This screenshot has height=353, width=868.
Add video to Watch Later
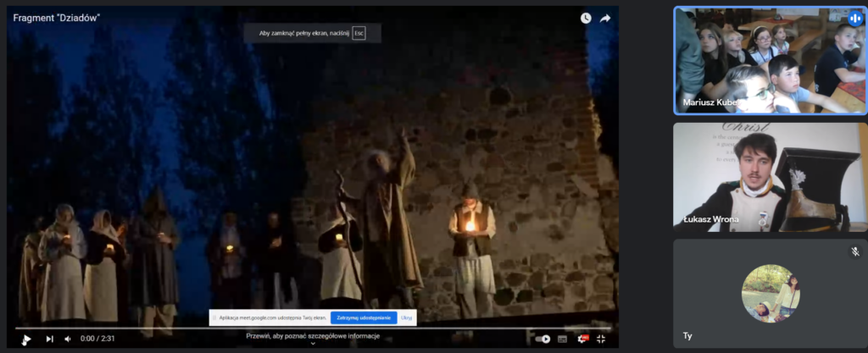tap(586, 18)
